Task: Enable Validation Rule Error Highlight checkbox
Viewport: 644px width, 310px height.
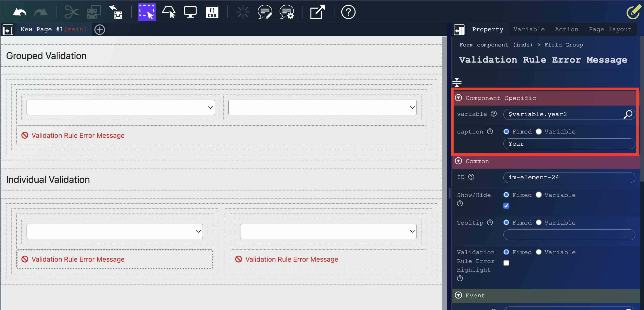Action: [x=506, y=263]
